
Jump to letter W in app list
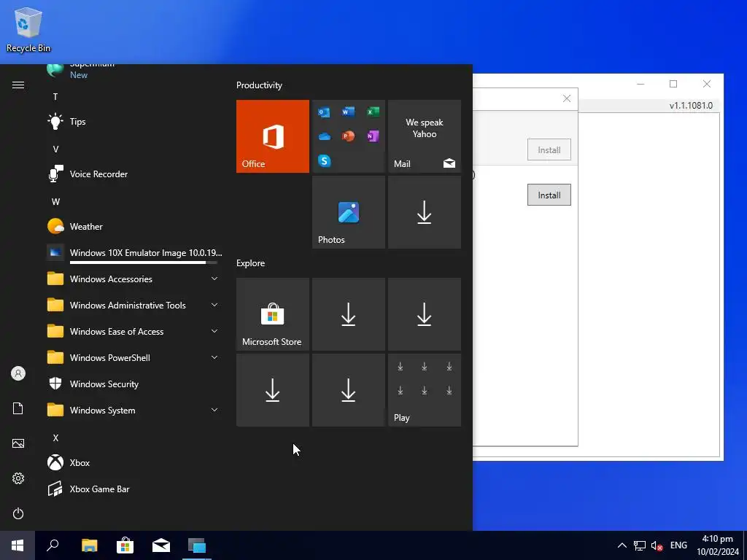(55, 201)
